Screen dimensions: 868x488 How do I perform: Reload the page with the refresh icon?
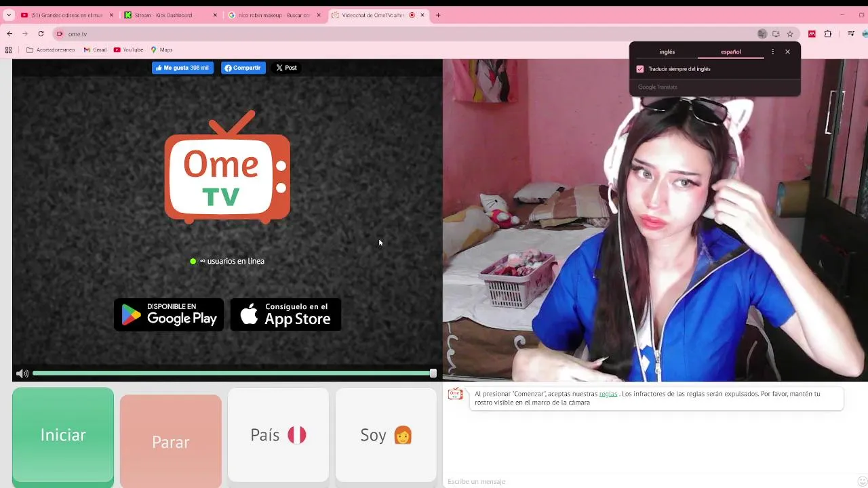pyautogui.click(x=41, y=34)
